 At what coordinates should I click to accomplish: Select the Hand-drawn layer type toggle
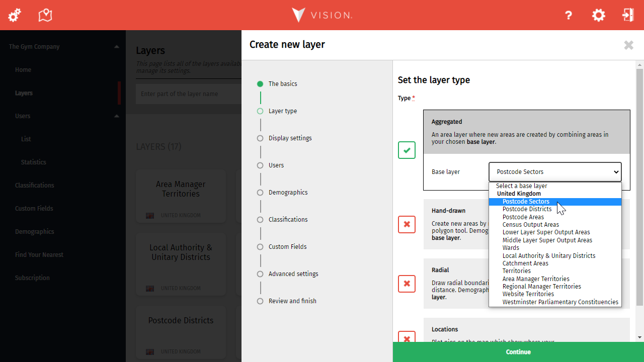click(x=407, y=224)
